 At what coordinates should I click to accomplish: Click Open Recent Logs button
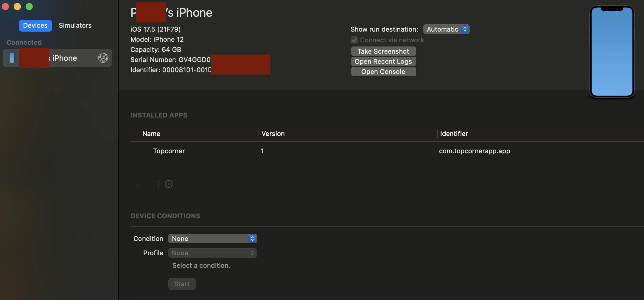(383, 61)
